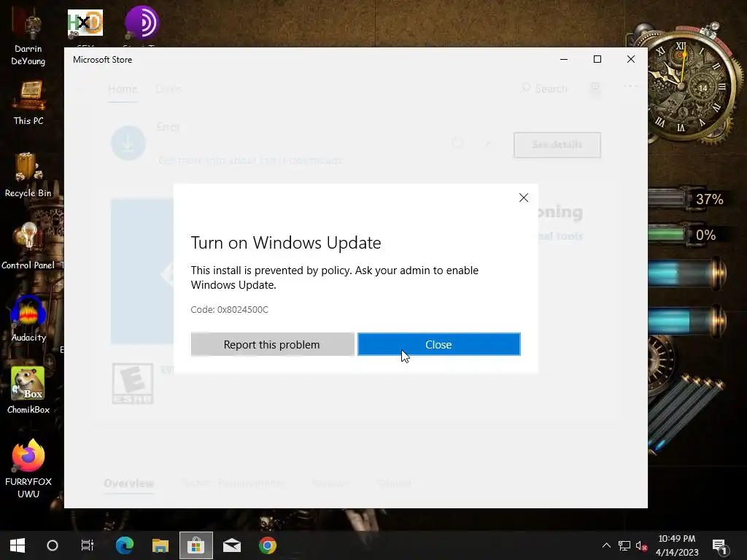
Task: Click Report this problem button
Action: (272, 344)
